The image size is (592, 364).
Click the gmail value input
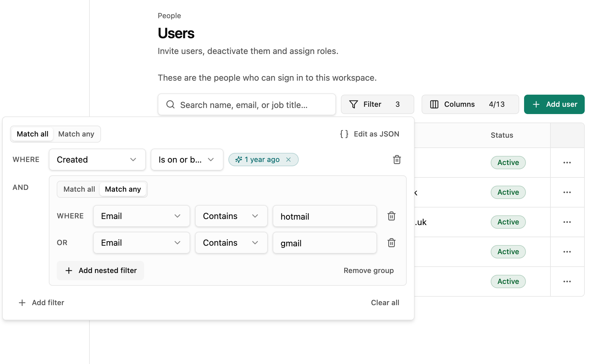tap(325, 243)
